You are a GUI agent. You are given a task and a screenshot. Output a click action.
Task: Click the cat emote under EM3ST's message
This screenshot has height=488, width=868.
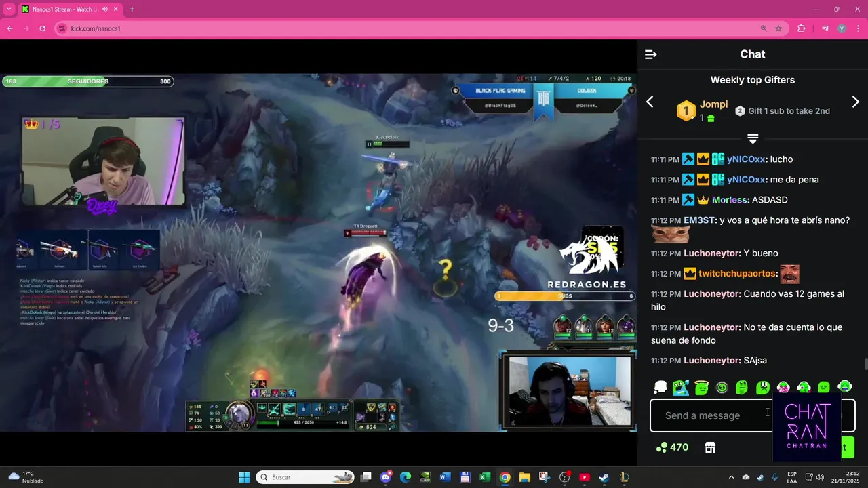click(671, 235)
